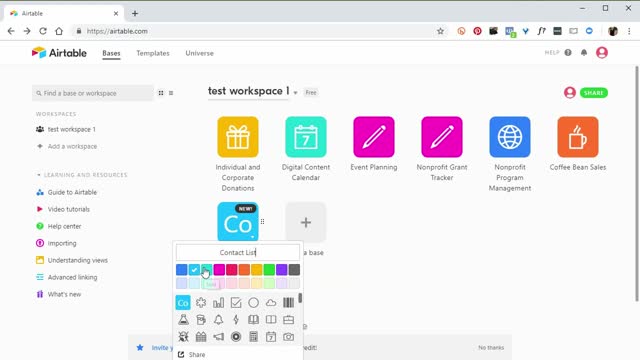Screen dimensions: 640x360
Task: Pick the purple color swatch
Action: (282, 269)
